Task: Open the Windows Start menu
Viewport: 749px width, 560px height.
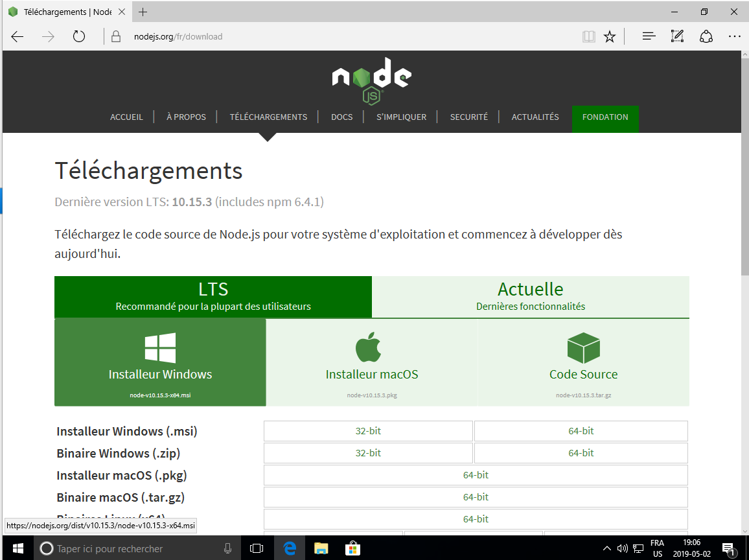Action: (17, 548)
